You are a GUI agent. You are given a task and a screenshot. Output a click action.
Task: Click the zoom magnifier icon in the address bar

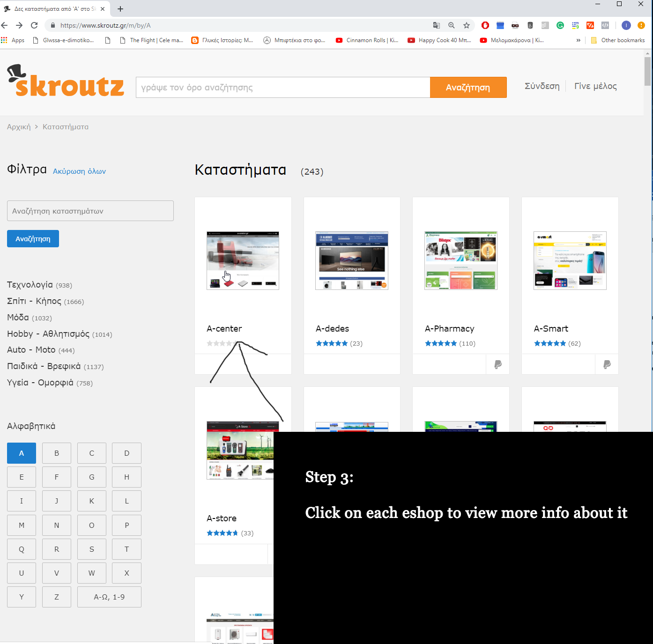point(452,25)
